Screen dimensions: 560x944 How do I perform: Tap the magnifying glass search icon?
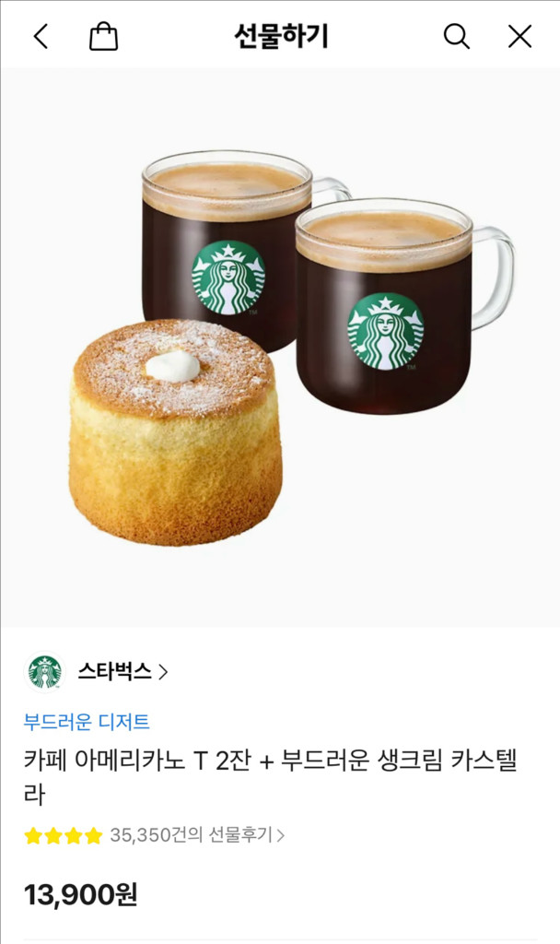click(x=457, y=37)
